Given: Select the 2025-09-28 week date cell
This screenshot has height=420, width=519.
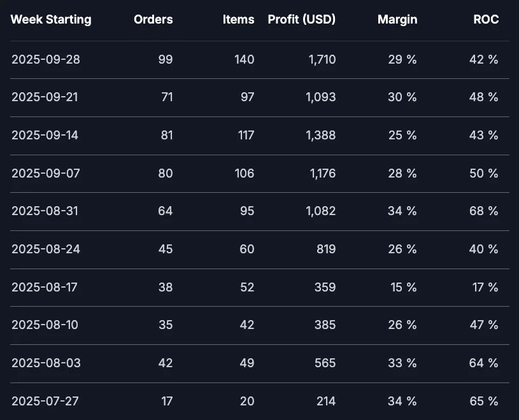Looking at the screenshot, I should [46, 59].
